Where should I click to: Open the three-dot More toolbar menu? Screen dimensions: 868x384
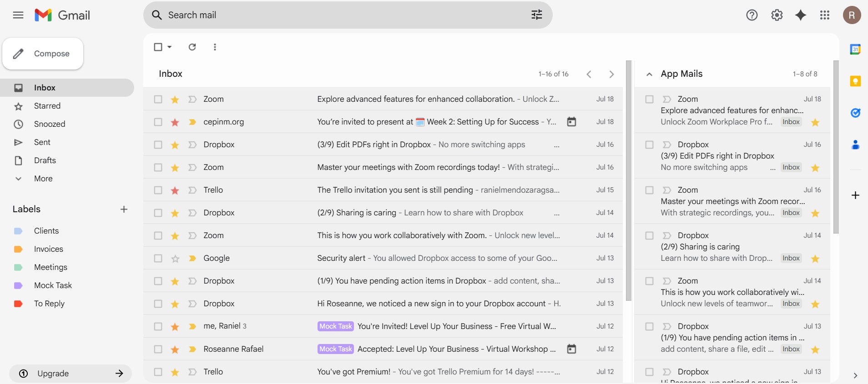pos(215,47)
